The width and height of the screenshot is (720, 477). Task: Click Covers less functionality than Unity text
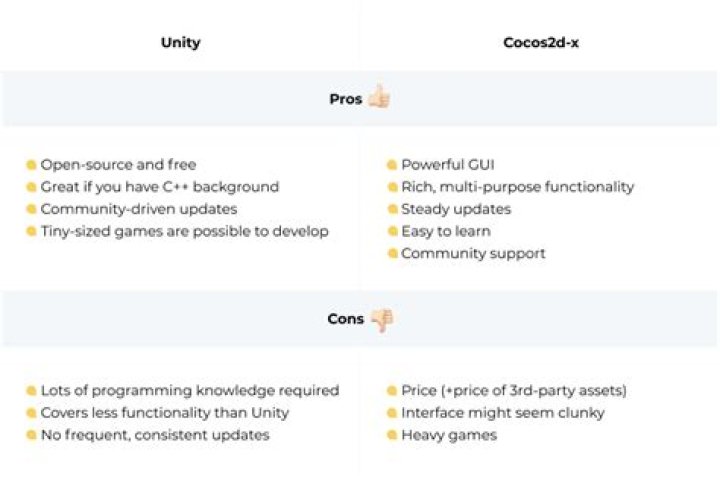tap(164, 413)
